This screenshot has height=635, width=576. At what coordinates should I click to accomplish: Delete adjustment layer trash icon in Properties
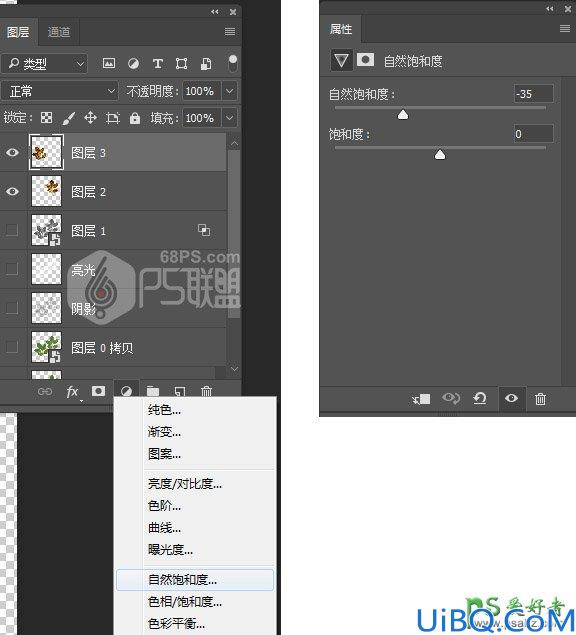click(540, 399)
